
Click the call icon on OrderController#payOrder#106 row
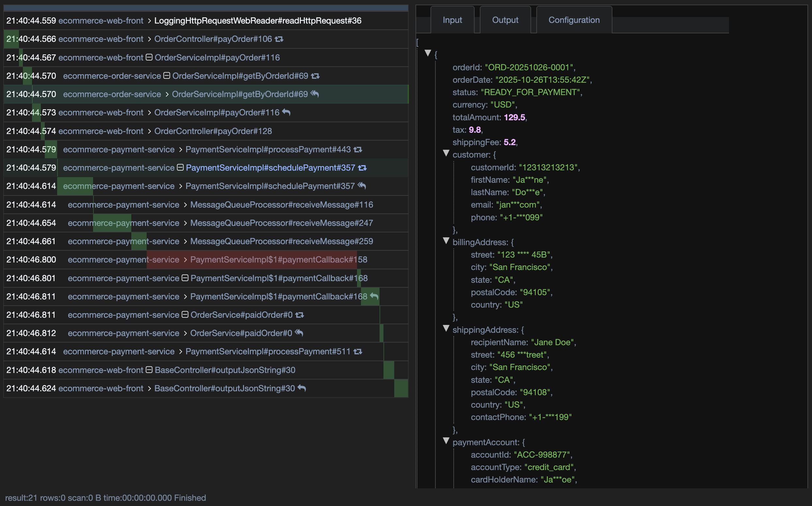pyautogui.click(x=279, y=39)
